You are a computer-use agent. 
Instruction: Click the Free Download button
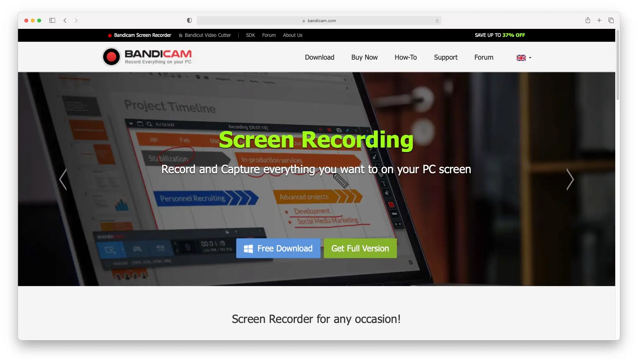click(x=278, y=248)
